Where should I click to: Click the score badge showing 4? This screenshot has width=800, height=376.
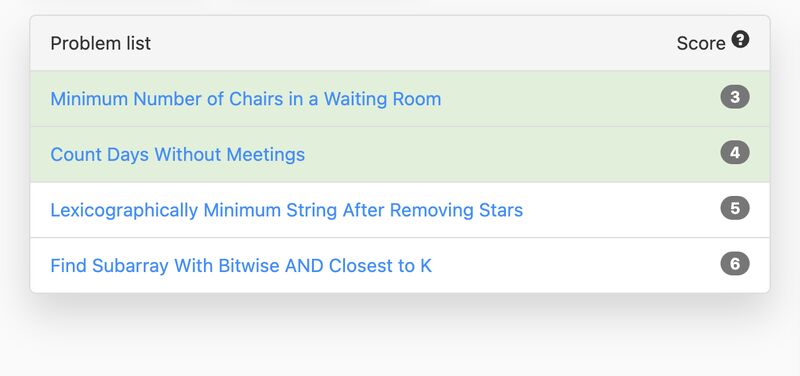click(735, 153)
